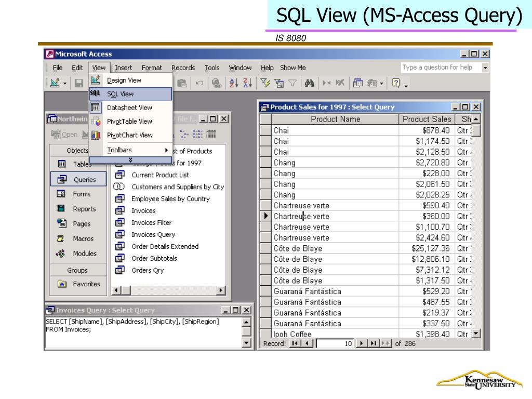
Task: Click the Filter By Form icon
Action: (x=279, y=83)
